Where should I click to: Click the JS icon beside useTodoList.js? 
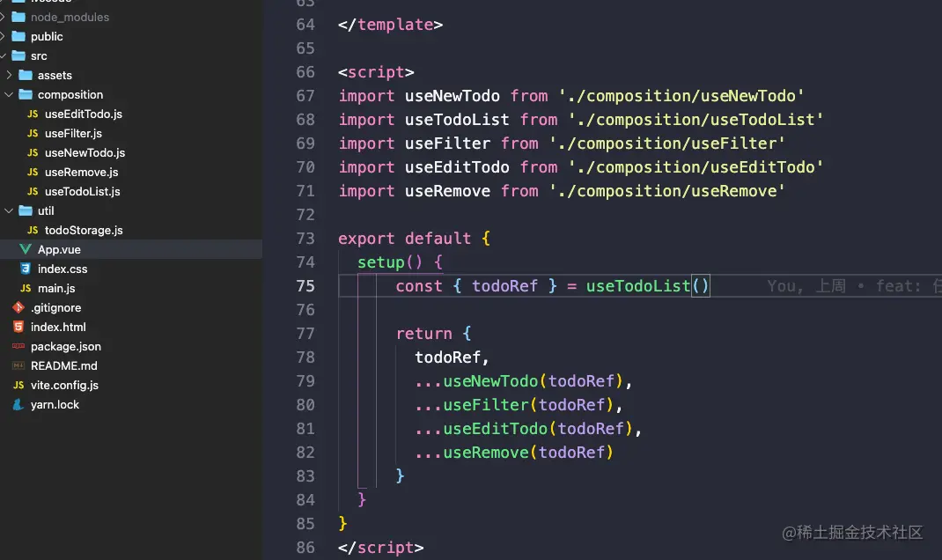pos(33,191)
